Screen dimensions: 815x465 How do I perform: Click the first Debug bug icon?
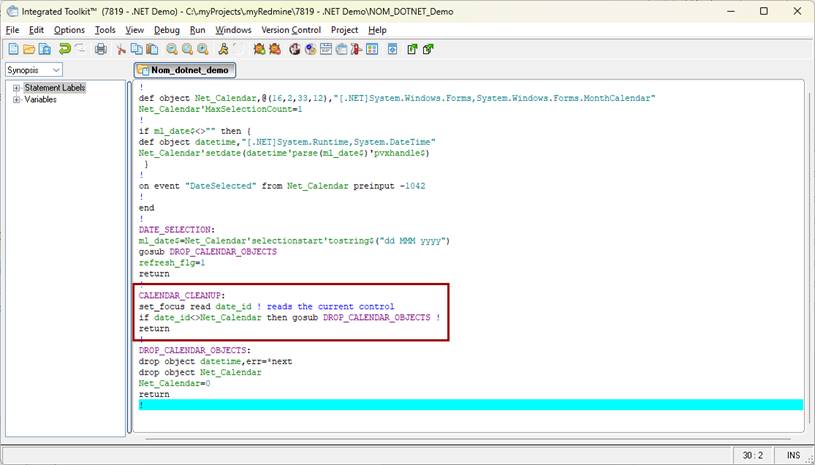coord(259,49)
